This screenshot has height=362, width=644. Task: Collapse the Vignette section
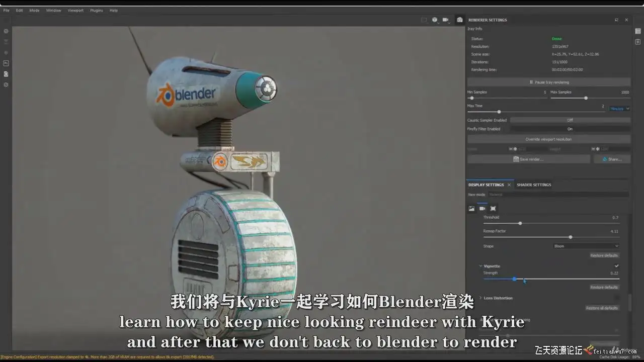tap(480, 266)
